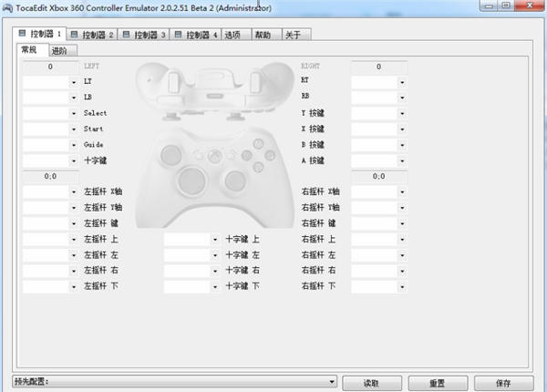The image size is (547, 392).
Task: Open the 右摇杆 左 dropdown
Action: [379, 255]
